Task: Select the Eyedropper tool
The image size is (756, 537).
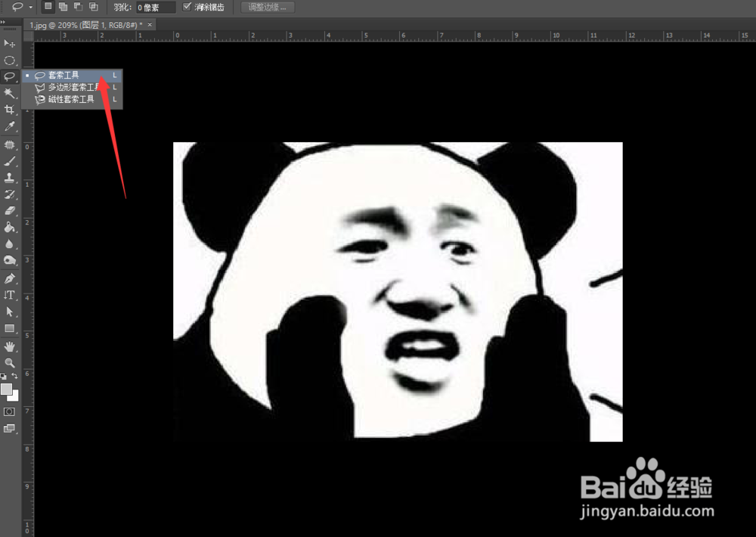Action: [x=9, y=126]
